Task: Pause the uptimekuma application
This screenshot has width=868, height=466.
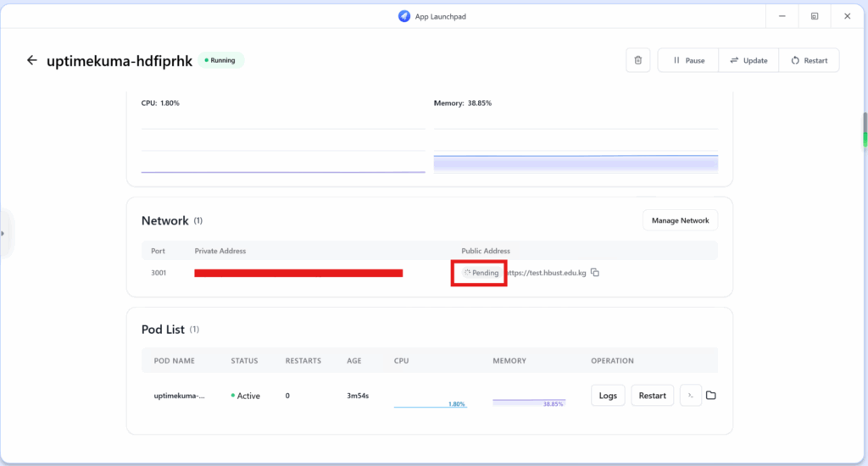Action: click(x=688, y=60)
